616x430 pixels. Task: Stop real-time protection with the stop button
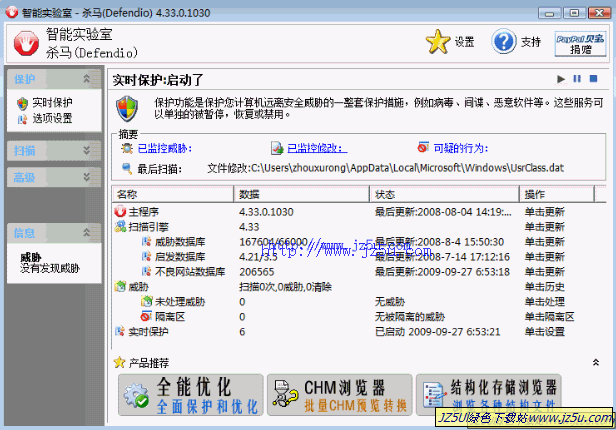pos(593,79)
